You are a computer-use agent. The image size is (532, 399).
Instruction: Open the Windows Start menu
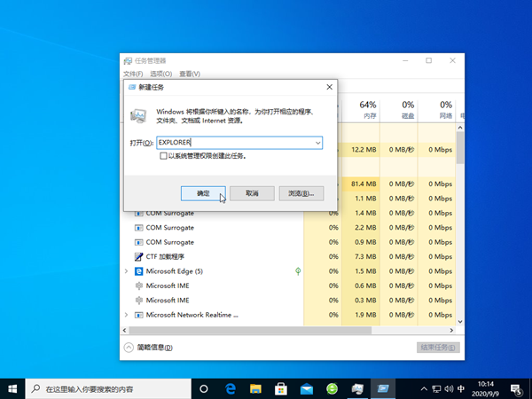(x=12, y=389)
